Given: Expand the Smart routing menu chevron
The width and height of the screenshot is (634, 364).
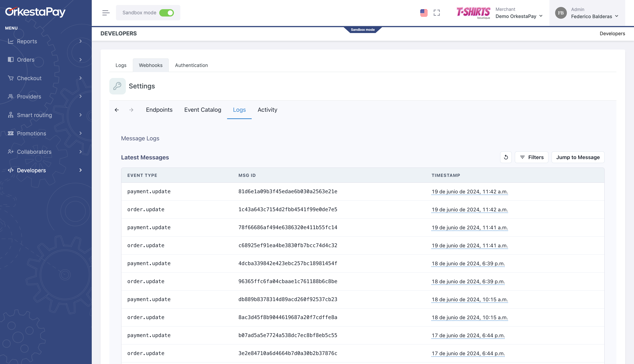Looking at the screenshot, I should [x=81, y=115].
